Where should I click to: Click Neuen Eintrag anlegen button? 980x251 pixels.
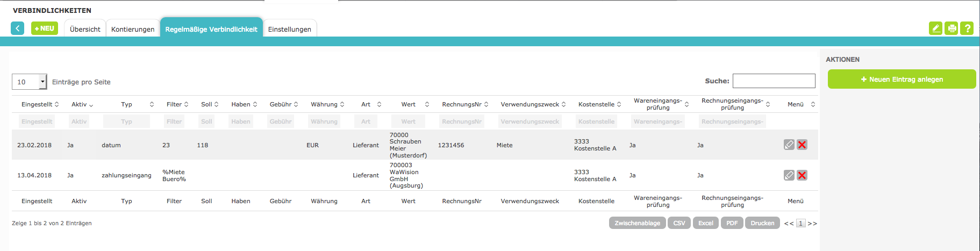pyautogui.click(x=902, y=79)
